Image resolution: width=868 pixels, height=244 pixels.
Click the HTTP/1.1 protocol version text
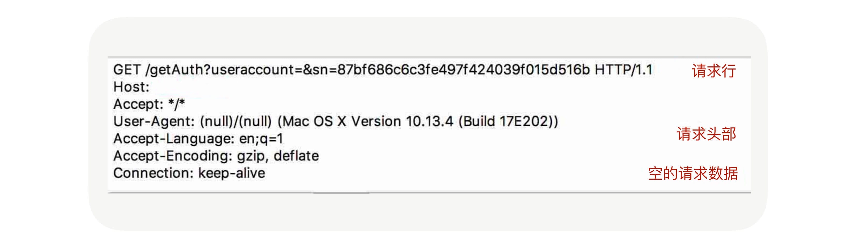click(x=623, y=70)
